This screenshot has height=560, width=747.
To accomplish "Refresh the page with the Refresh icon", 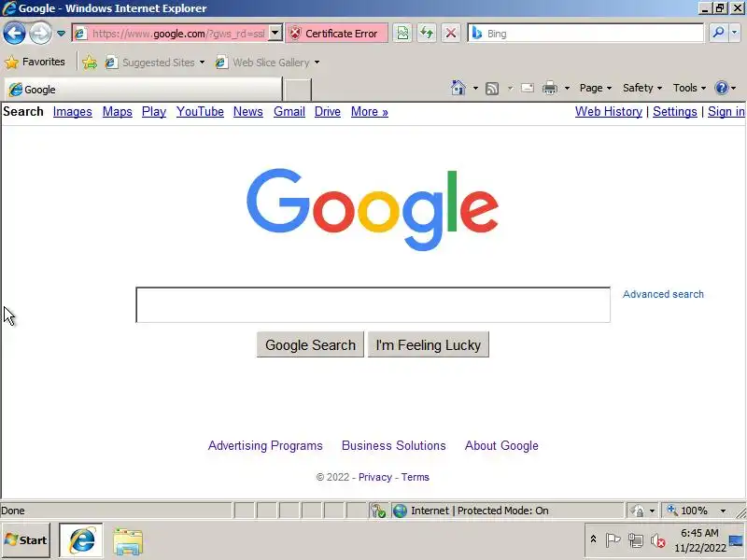I will 427,34.
